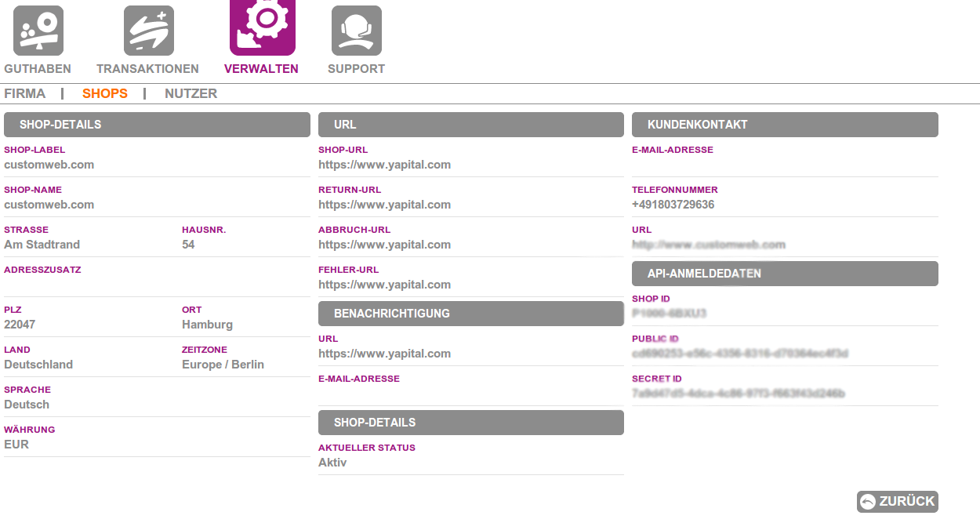Click the Abbruch-URL value

384,245
